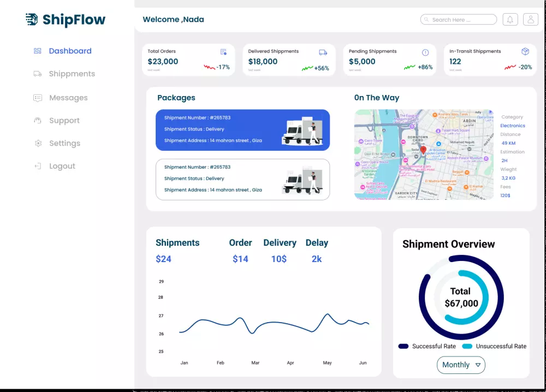Open Messages via its sidebar icon
The height and width of the screenshot is (392, 546).
pyautogui.click(x=37, y=97)
